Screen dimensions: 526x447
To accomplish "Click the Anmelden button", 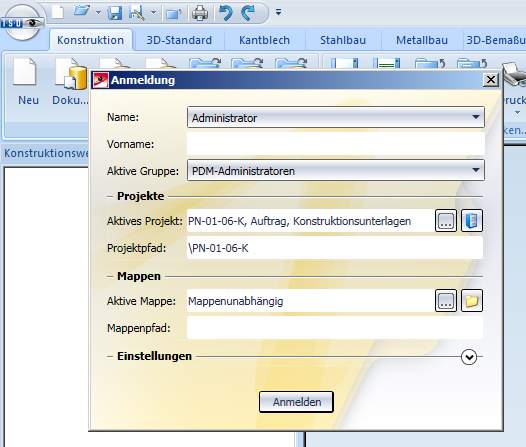I will (x=297, y=402).
